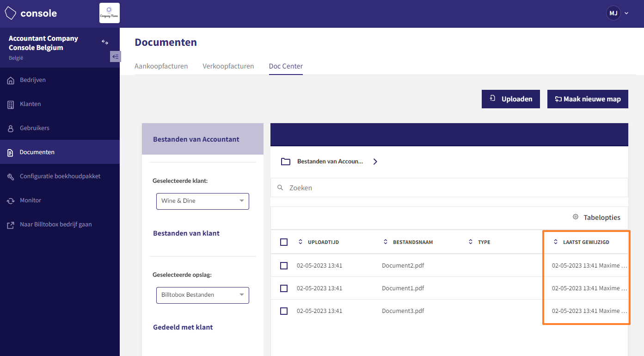Viewport: 644px width, 356px height.
Task: Click the Documenten page heading
Action: click(166, 43)
